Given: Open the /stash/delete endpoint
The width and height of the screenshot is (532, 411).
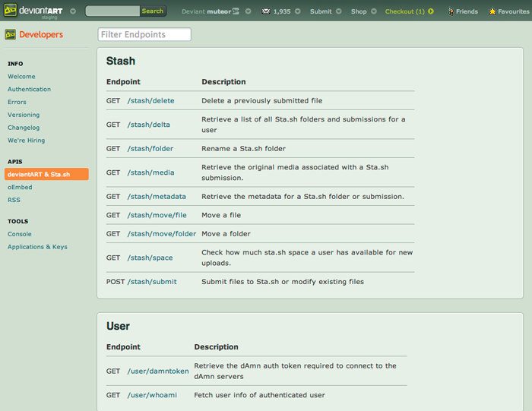Looking at the screenshot, I should 151,101.
